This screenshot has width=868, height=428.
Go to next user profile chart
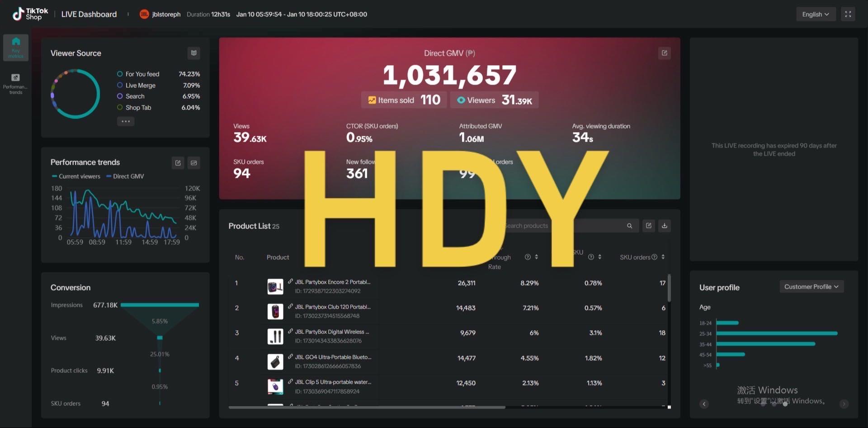pos(844,404)
